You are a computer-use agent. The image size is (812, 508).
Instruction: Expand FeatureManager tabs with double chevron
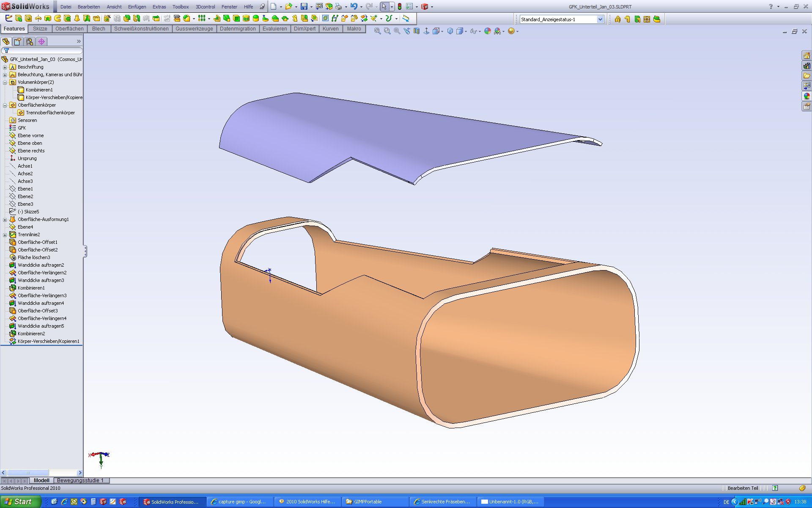(x=79, y=41)
